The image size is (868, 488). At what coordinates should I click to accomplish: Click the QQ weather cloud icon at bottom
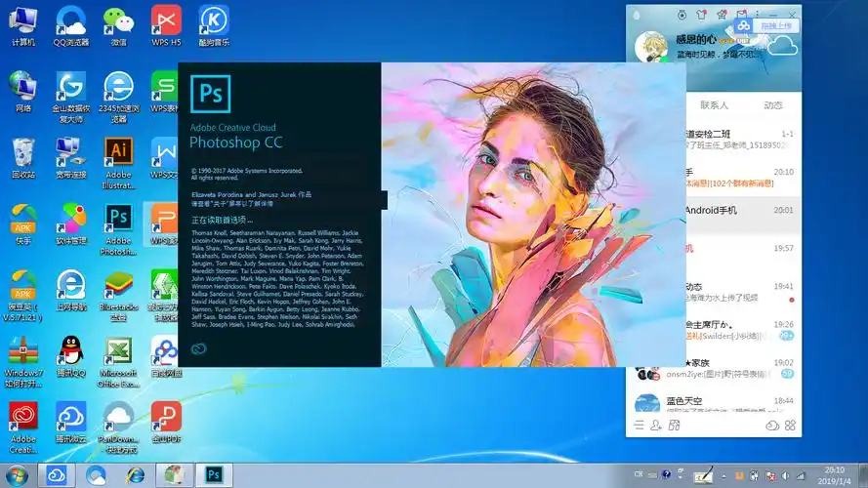(772, 426)
